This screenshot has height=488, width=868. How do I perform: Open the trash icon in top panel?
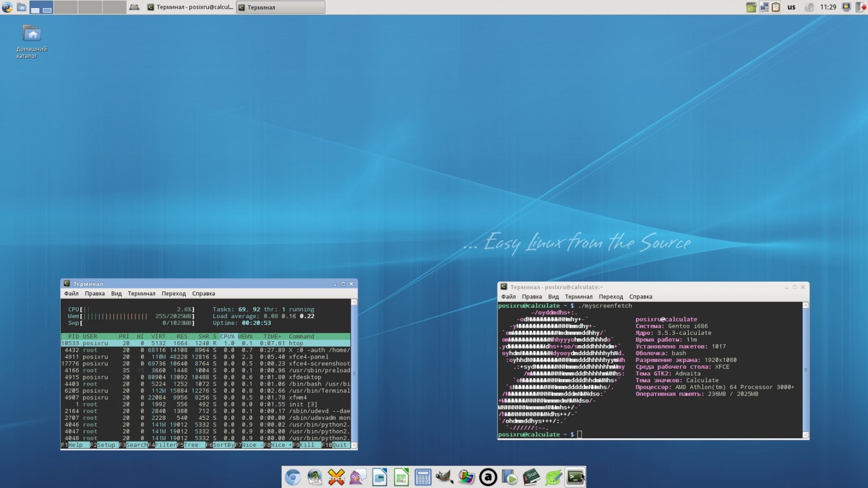click(x=751, y=8)
